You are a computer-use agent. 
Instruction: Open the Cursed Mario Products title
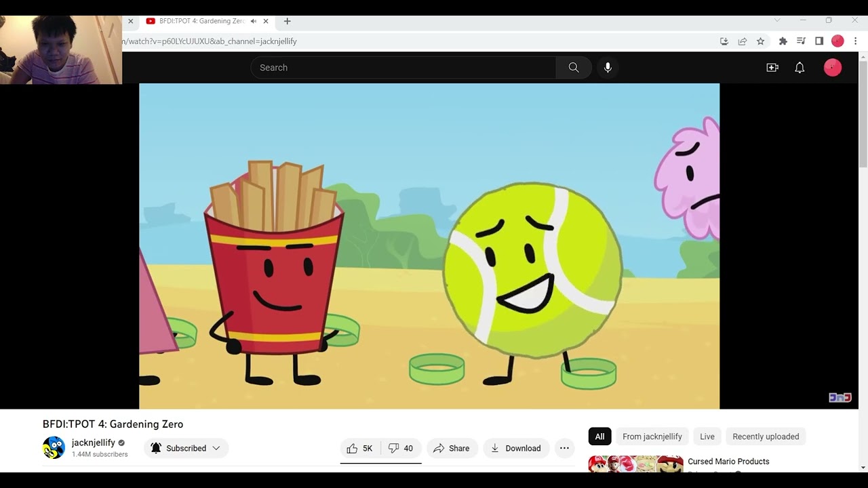coord(728,462)
